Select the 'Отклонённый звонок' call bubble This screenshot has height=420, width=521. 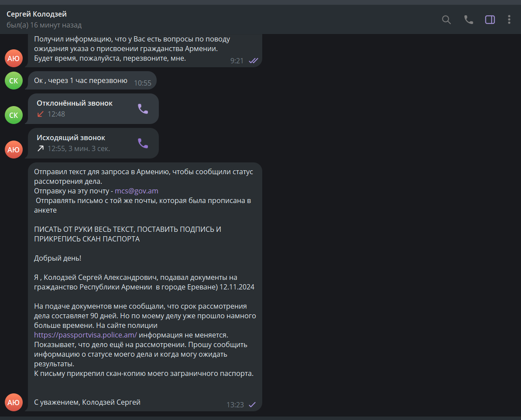93,109
